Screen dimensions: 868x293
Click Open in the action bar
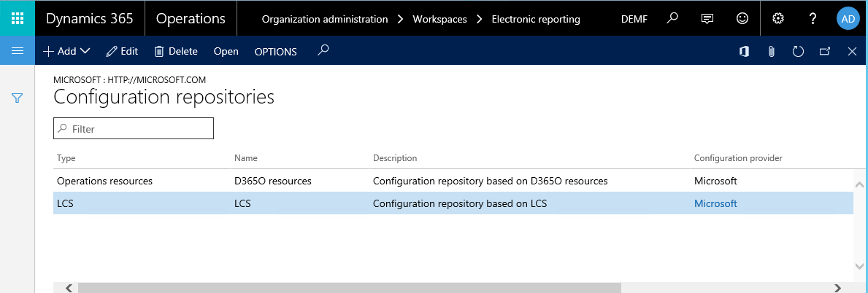(226, 52)
